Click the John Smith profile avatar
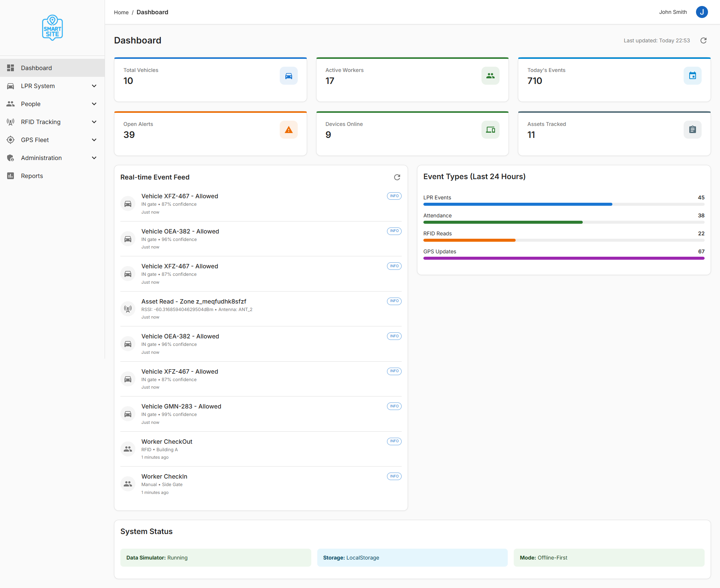The height and width of the screenshot is (588, 720). (x=702, y=12)
